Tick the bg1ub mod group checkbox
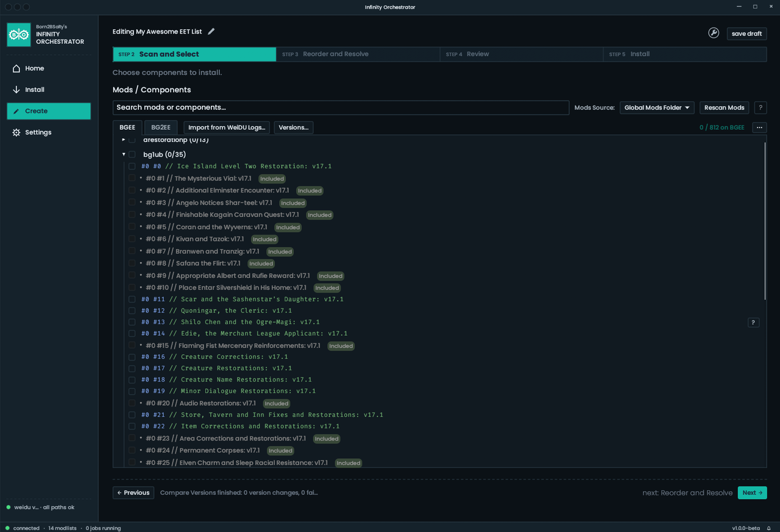 point(132,155)
